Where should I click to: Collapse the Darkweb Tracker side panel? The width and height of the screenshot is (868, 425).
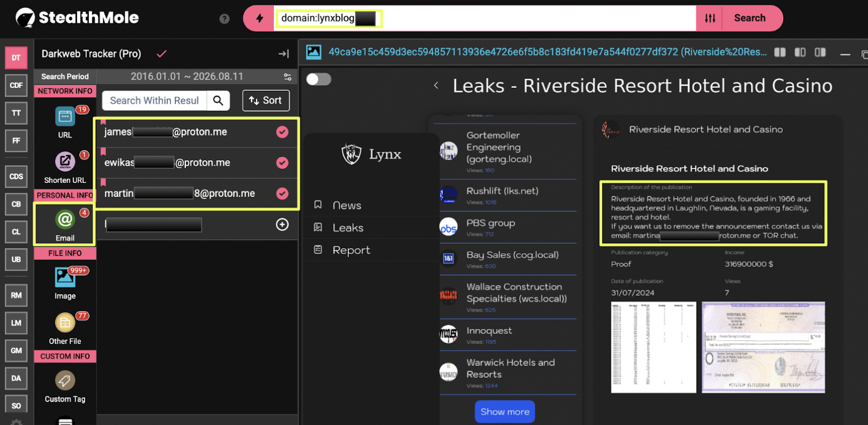[x=284, y=54]
